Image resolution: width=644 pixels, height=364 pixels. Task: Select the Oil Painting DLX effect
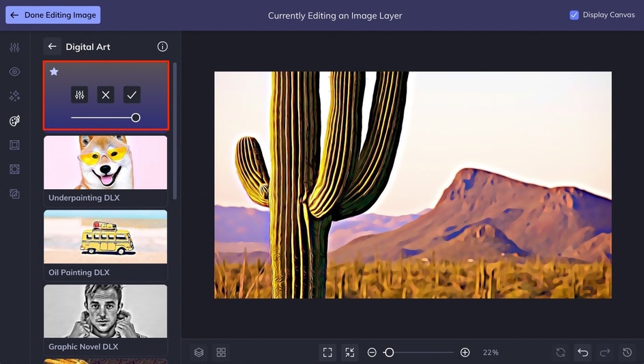(x=106, y=244)
